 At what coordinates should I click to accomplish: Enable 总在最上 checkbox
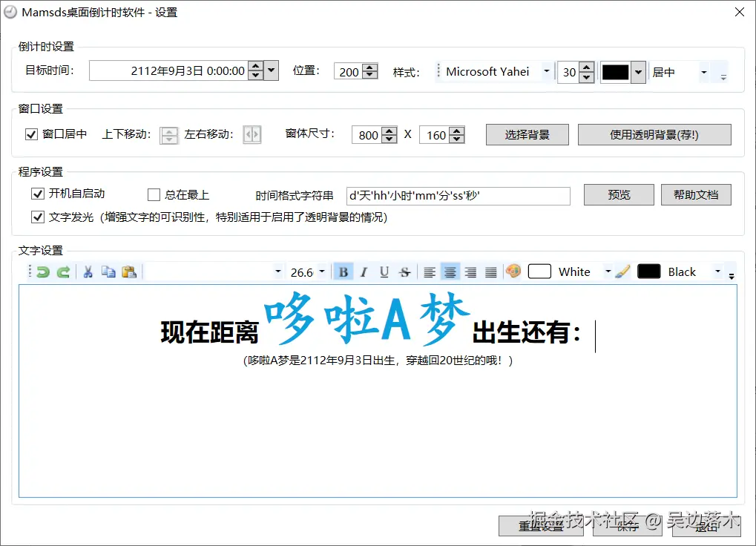[x=154, y=194]
